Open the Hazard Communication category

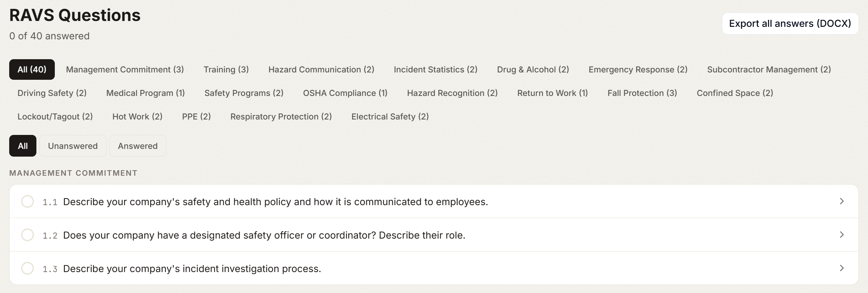coord(321,69)
